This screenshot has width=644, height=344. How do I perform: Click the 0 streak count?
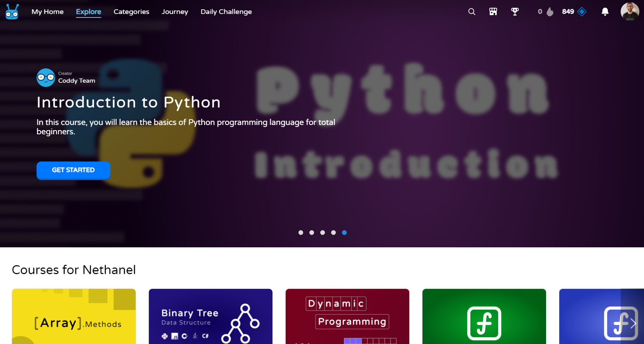(540, 12)
